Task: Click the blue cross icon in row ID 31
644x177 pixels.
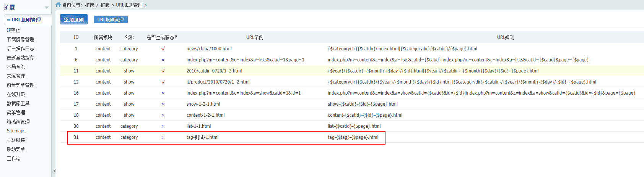Action: 163,137
